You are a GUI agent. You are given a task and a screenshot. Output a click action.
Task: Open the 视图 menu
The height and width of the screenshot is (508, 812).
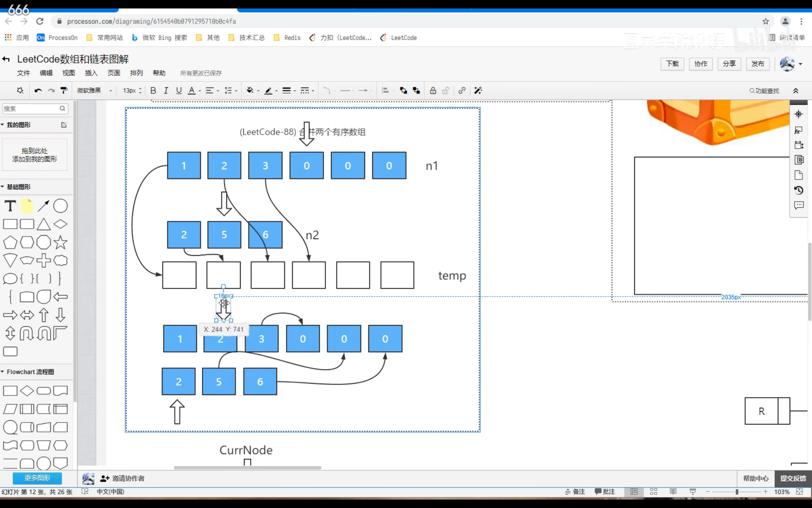[x=69, y=73]
